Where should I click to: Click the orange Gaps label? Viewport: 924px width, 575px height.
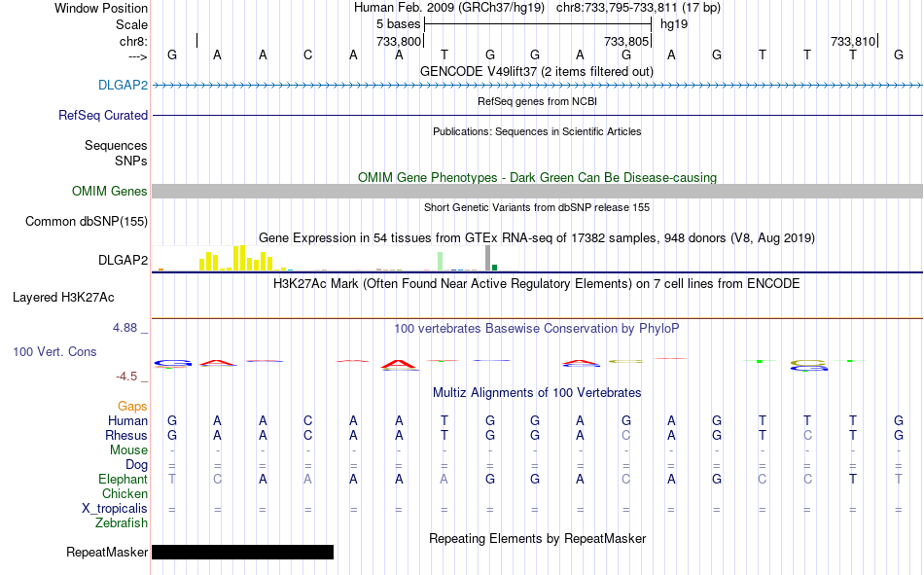(x=132, y=406)
